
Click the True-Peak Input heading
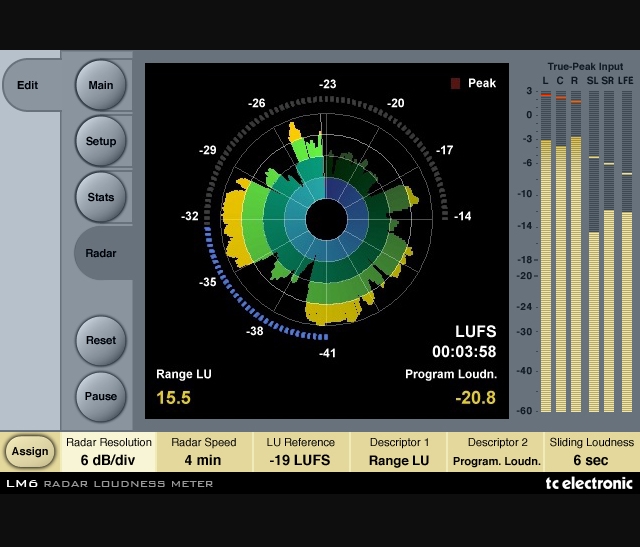click(x=585, y=67)
